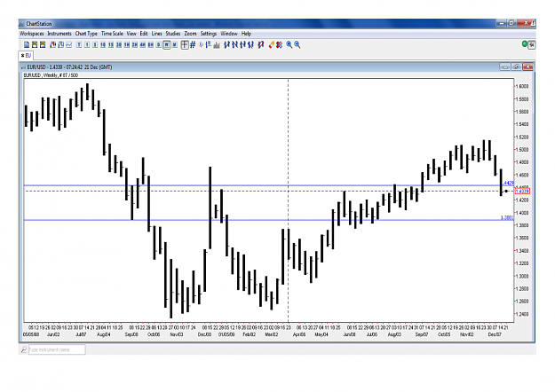This screenshot has width=555, height=392.
Task: Click the Dec/07 date axis label
Action: (495, 334)
